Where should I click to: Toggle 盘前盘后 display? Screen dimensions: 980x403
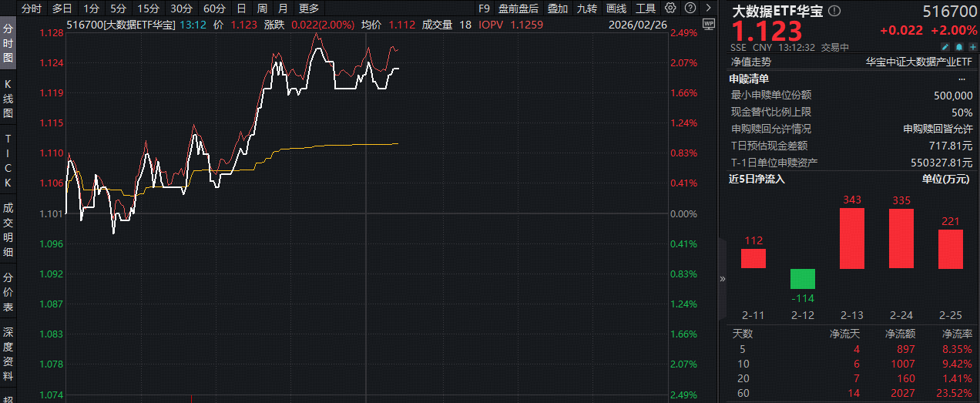tap(519, 8)
